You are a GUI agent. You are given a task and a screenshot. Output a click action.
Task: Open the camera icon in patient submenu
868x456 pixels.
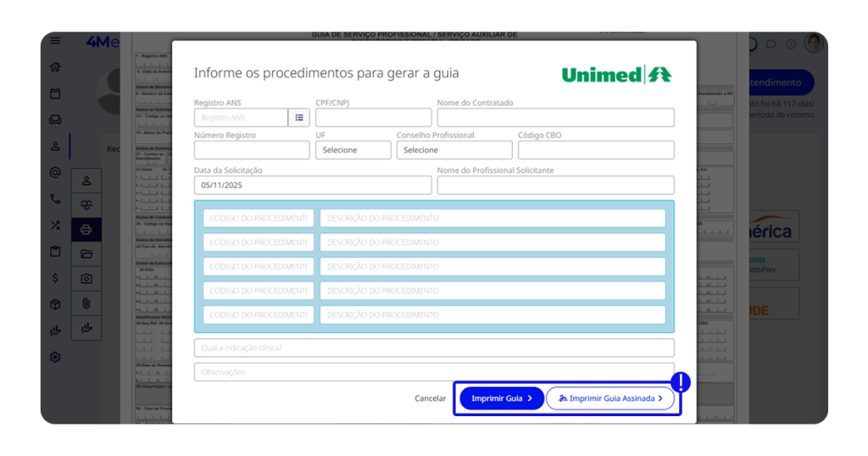coord(86,278)
